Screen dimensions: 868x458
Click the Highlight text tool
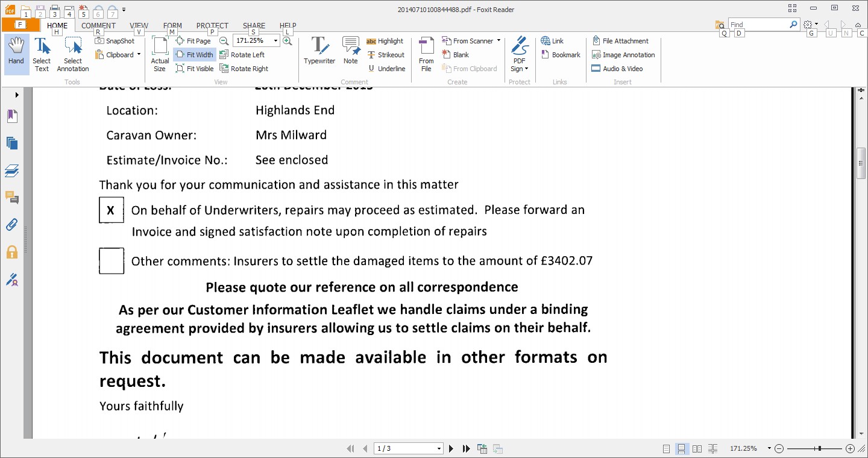[385, 41]
